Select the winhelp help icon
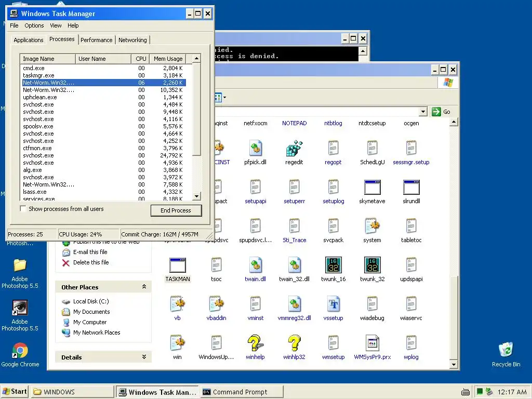 256,343
